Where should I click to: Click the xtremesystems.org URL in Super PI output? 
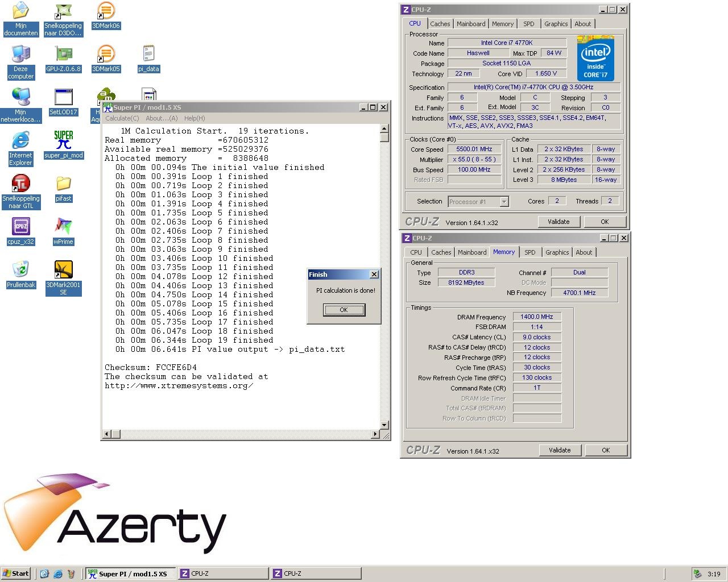(x=179, y=386)
